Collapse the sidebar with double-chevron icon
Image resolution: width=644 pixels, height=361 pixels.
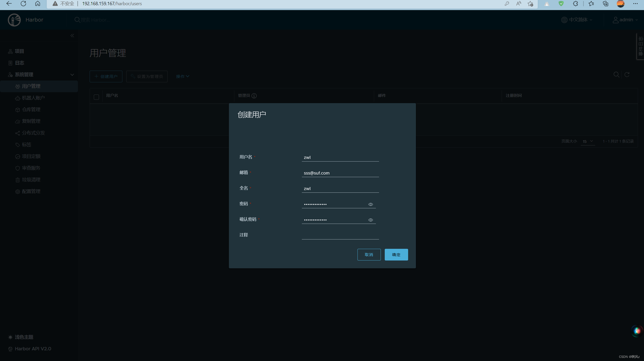click(x=72, y=36)
